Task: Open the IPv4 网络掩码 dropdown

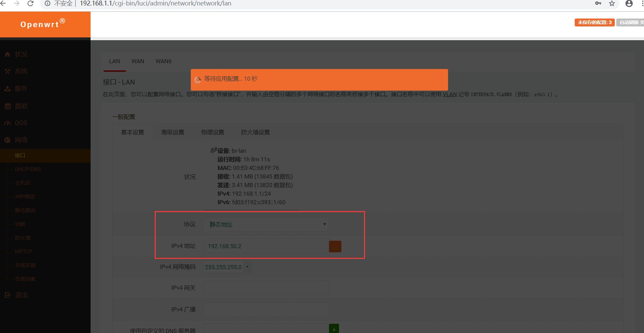Action: click(x=227, y=267)
